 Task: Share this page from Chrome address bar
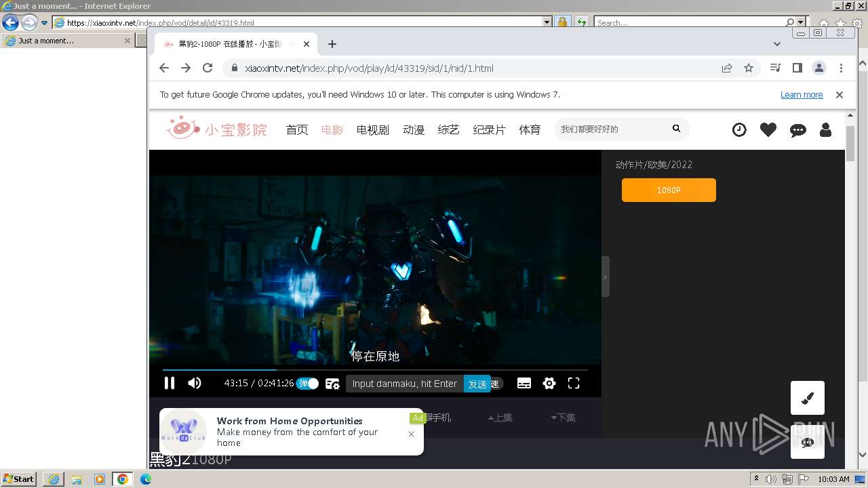point(727,68)
